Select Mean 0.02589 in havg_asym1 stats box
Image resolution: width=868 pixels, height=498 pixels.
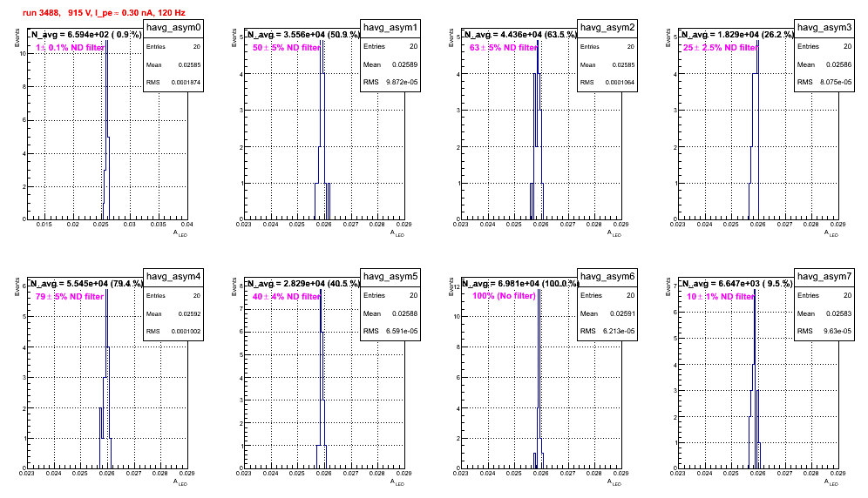[390, 64]
